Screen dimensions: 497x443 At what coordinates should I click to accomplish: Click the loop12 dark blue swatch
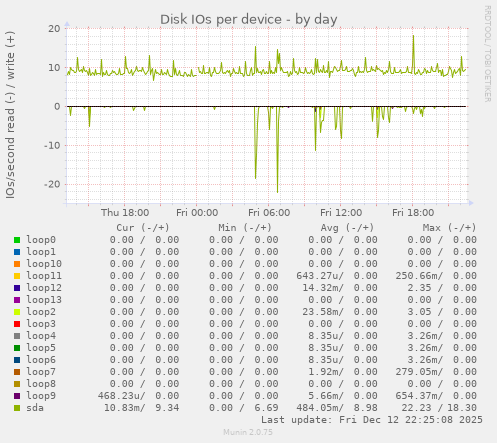(x=17, y=288)
